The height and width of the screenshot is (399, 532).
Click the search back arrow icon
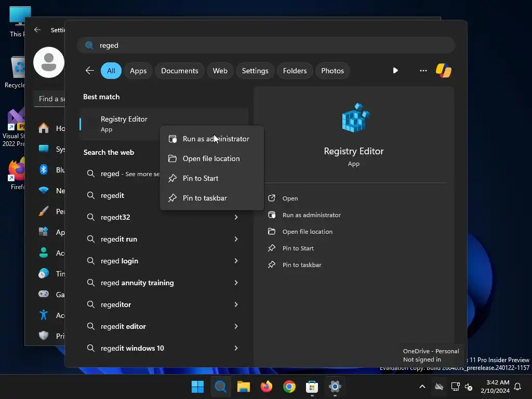pos(89,71)
